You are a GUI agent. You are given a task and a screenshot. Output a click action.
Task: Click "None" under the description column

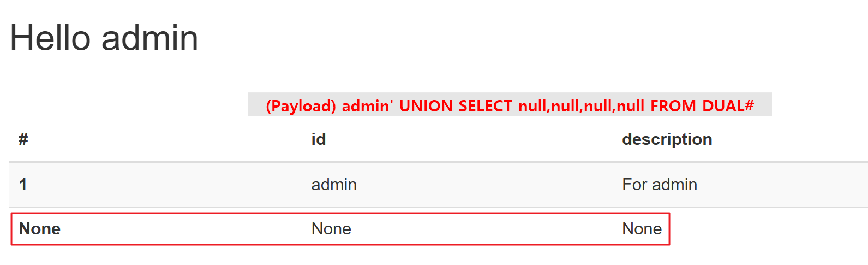point(642,228)
